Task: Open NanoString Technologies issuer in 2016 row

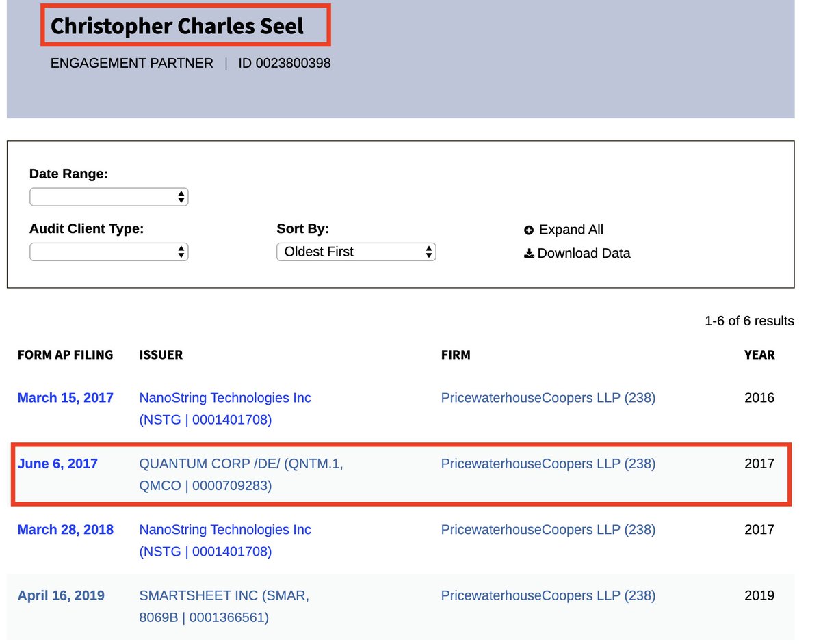Action: (x=225, y=408)
